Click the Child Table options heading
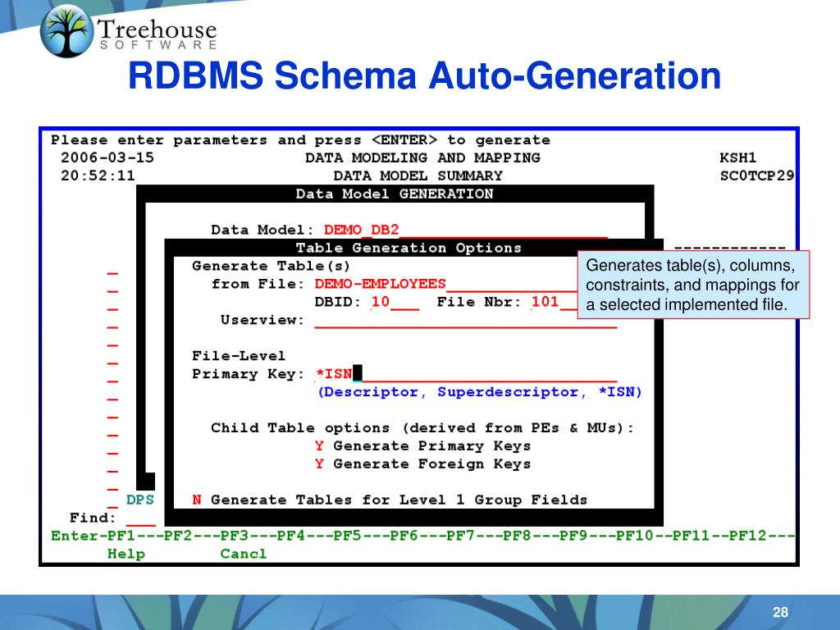 click(422, 428)
